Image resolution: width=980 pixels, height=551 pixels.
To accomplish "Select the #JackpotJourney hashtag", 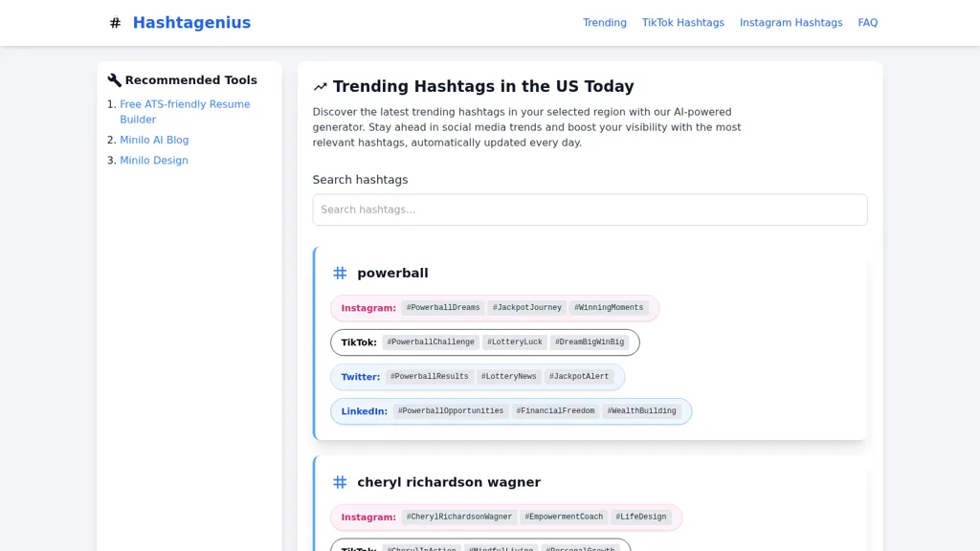I will click(x=527, y=308).
